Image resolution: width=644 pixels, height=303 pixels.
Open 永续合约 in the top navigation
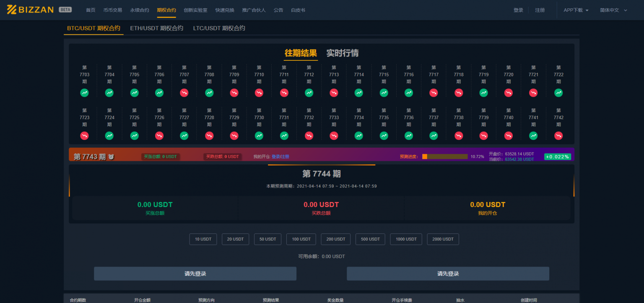click(139, 10)
